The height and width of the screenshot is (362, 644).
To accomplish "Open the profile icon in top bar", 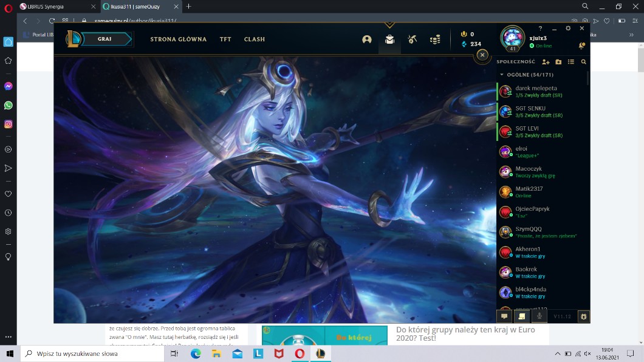I will [x=366, y=39].
